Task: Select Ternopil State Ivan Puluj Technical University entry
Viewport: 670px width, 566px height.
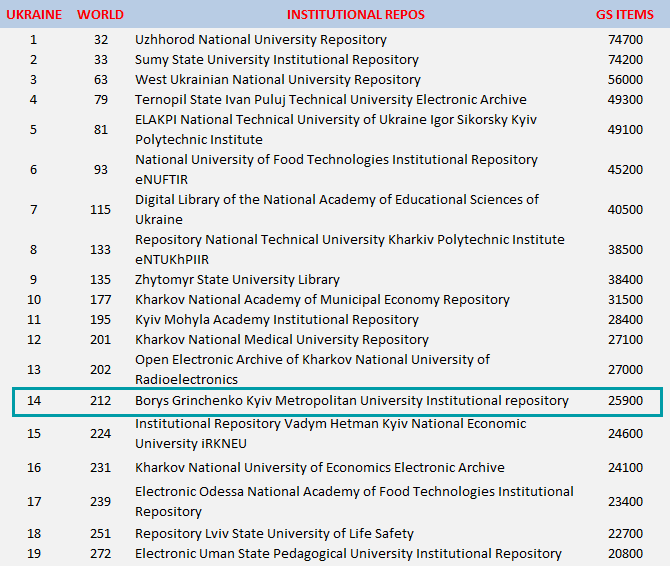Action: click(331, 100)
